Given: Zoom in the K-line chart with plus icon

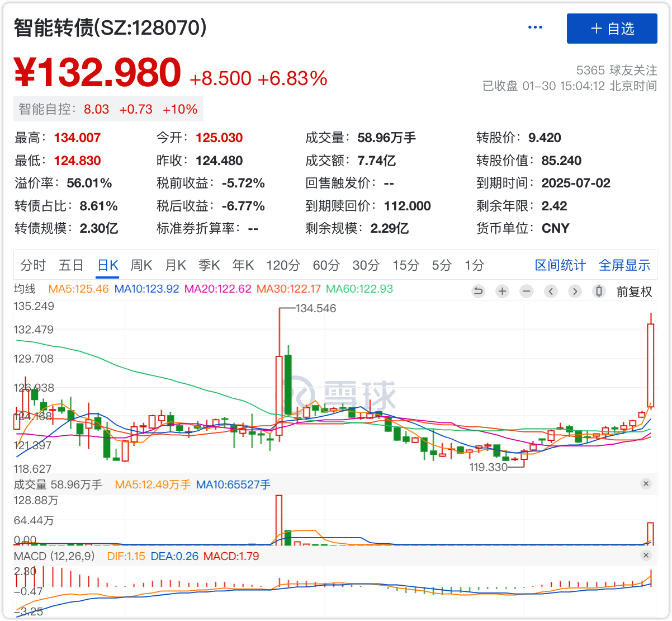Looking at the screenshot, I should (502, 291).
